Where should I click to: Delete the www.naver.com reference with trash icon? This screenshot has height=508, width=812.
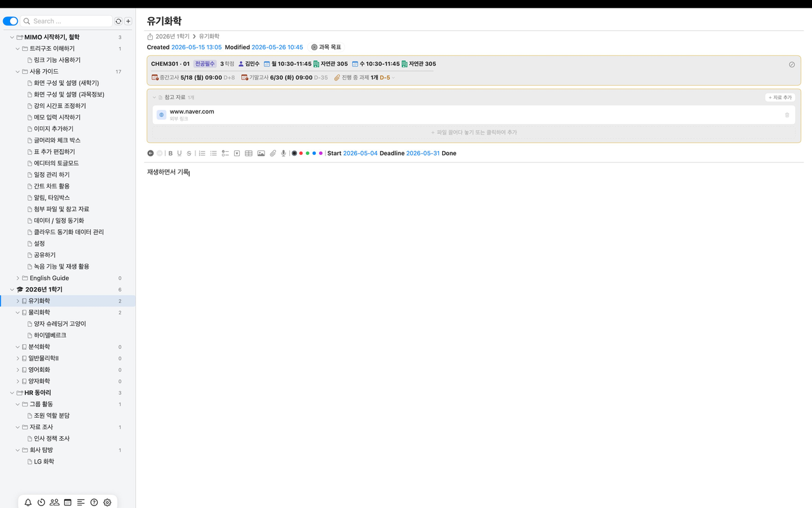pyautogui.click(x=787, y=115)
